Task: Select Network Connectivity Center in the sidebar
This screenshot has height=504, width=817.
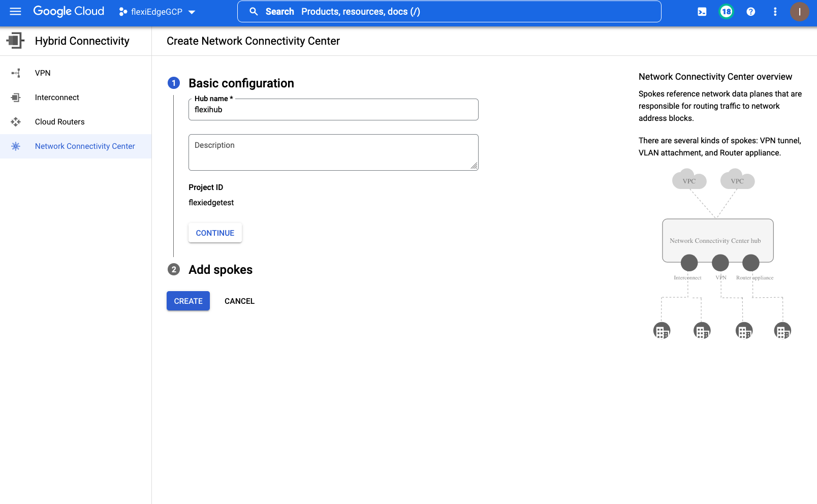Action: click(76, 146)
